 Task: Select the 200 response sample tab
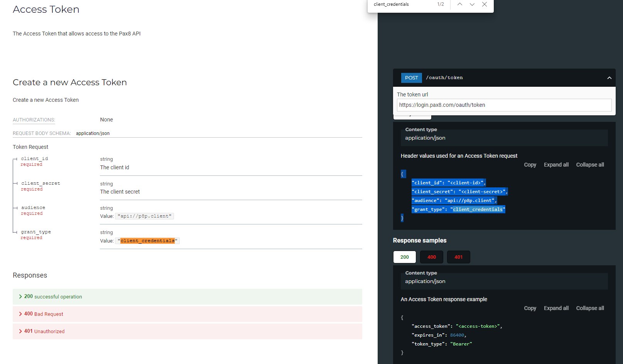pos(404,257)
